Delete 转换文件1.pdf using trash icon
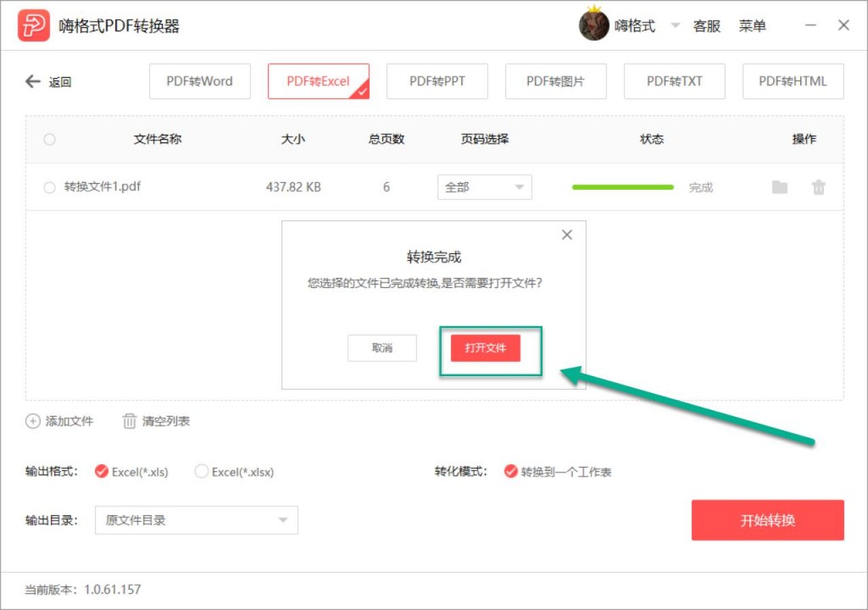The width and height of the screenshot is (868, 610). pos(818,187)
